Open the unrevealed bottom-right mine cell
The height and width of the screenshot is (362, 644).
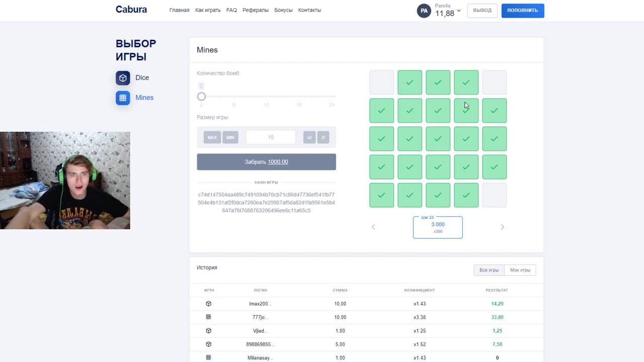pyautogui.click(x=495, y=195)
